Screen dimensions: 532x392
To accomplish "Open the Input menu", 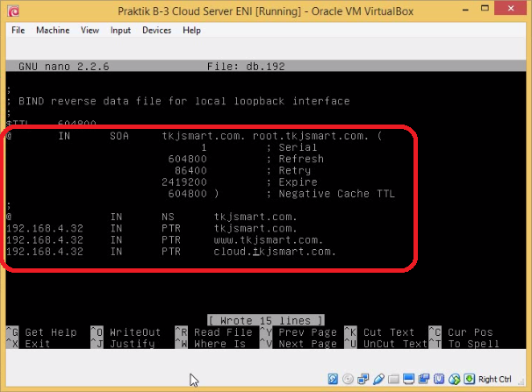I will (x=120, y=30).
